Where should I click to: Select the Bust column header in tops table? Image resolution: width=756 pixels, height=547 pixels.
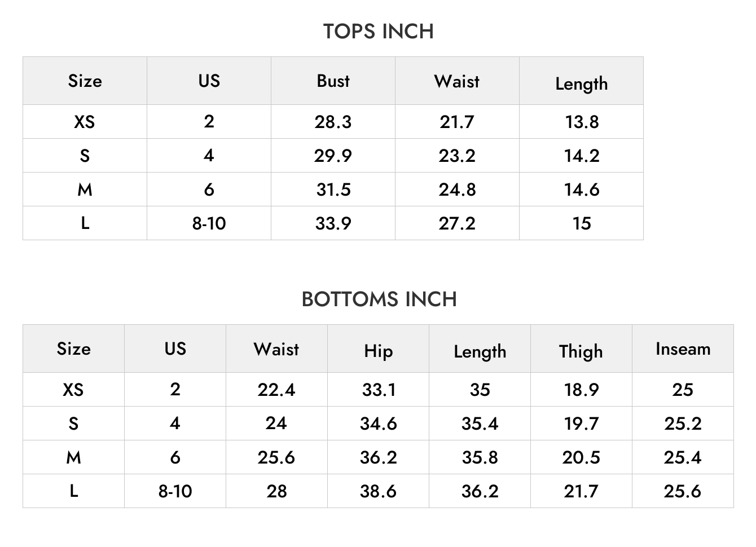coord(333,81)
